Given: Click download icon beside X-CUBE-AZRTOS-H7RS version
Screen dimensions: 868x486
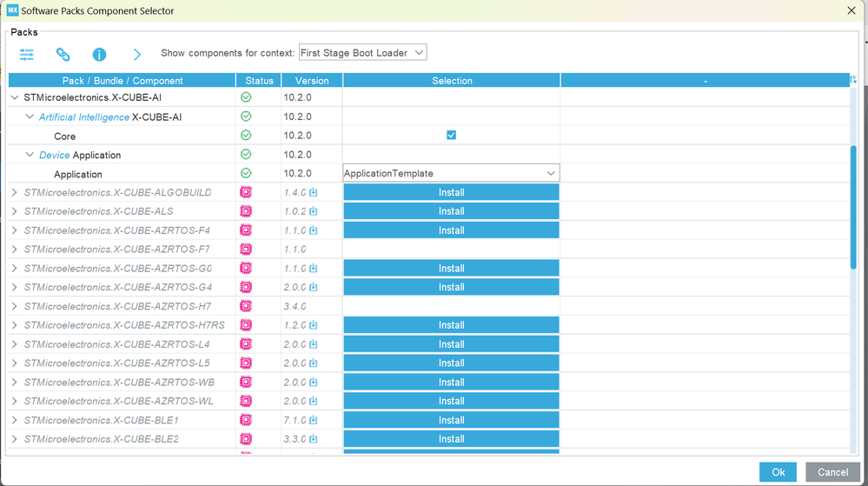Looking at the screenshot, I should click(x=314, y=325).
